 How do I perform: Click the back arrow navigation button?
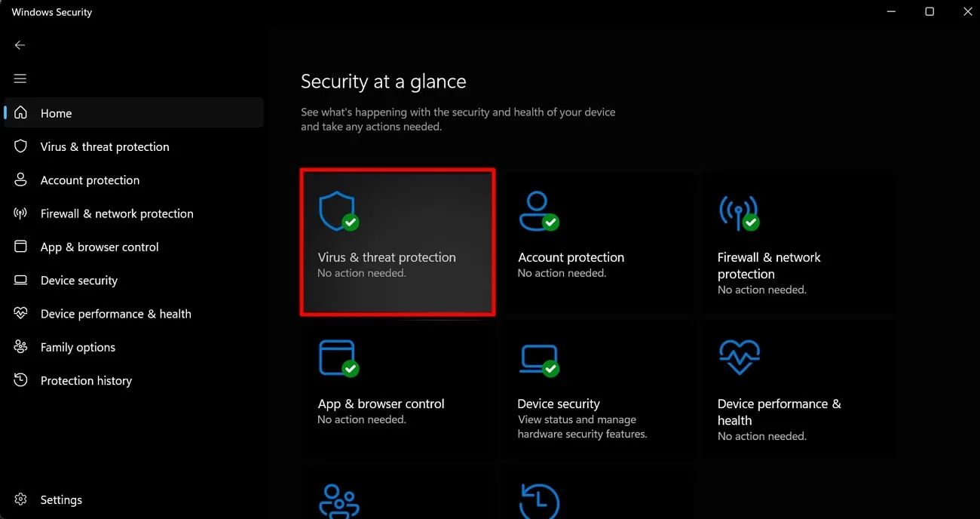(x=20, y=45)
